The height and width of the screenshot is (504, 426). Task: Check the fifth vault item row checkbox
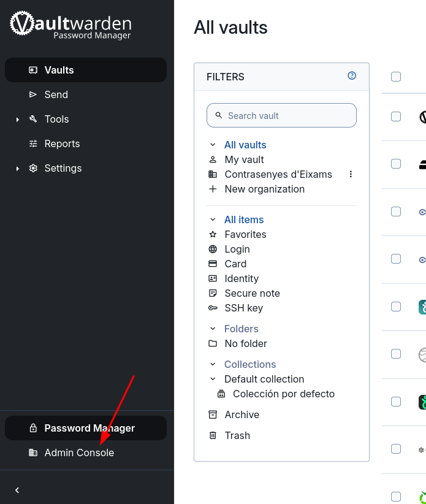click(x=396, y=307)
